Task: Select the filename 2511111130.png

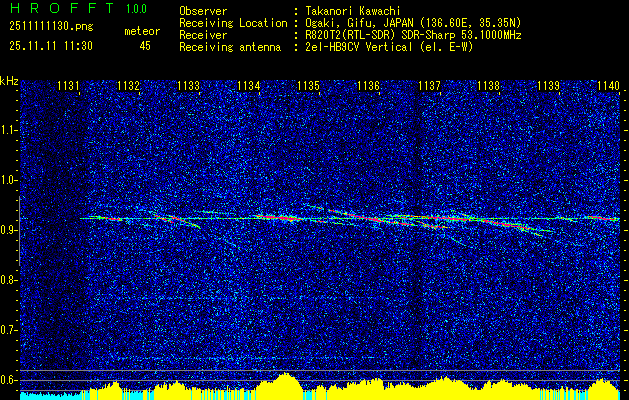Action: (51, 27)
